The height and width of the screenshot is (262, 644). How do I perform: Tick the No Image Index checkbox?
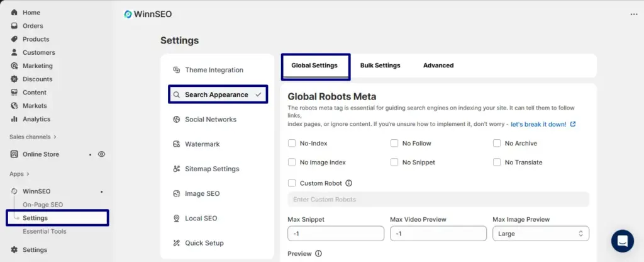(x=292, y=162)
